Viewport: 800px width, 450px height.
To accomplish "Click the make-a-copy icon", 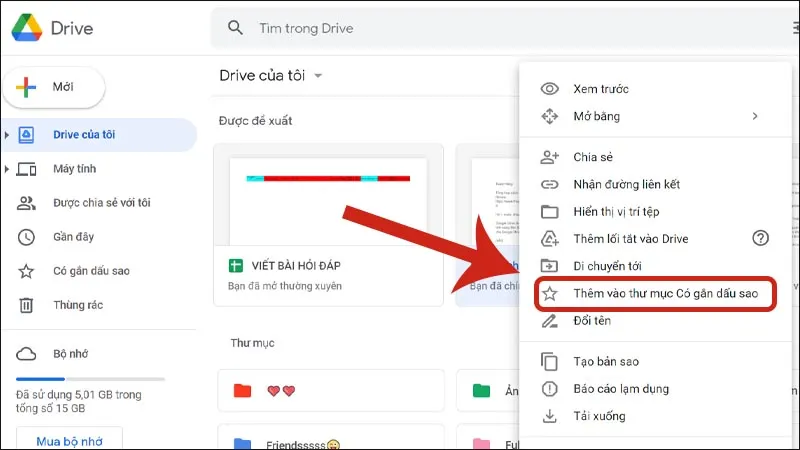I will 549,362.
